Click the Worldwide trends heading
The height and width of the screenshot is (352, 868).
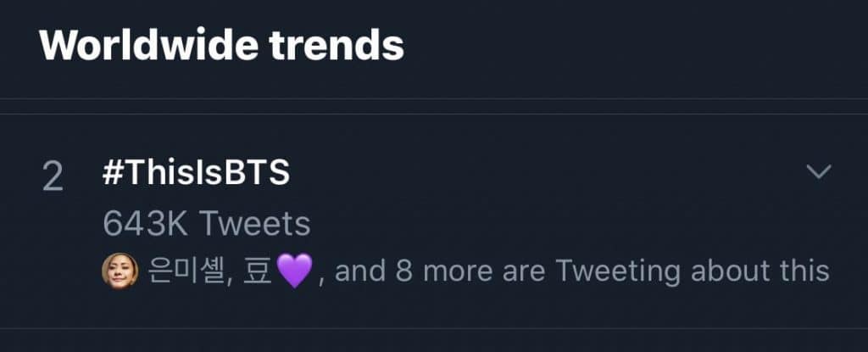tap(221, 45)
